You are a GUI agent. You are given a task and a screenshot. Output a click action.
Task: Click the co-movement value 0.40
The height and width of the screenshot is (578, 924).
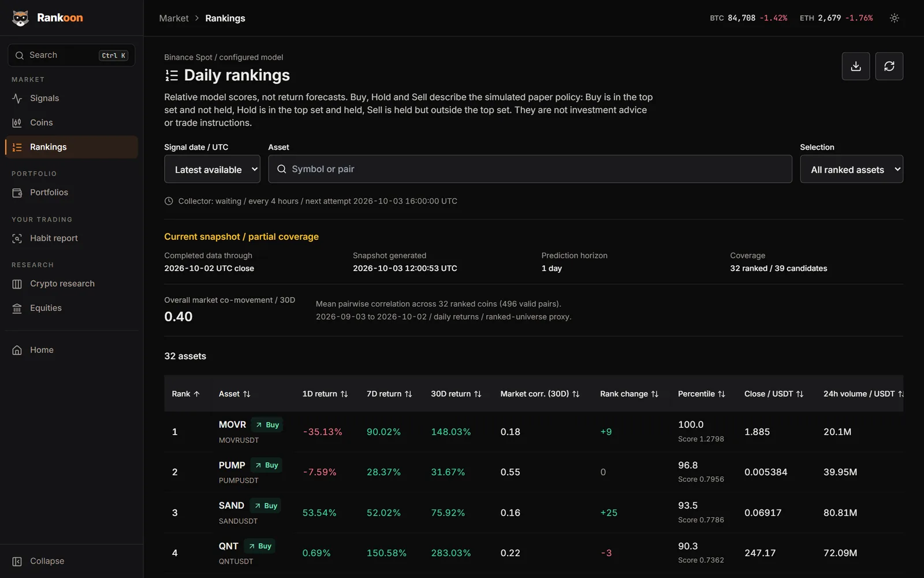click(178, 317)
